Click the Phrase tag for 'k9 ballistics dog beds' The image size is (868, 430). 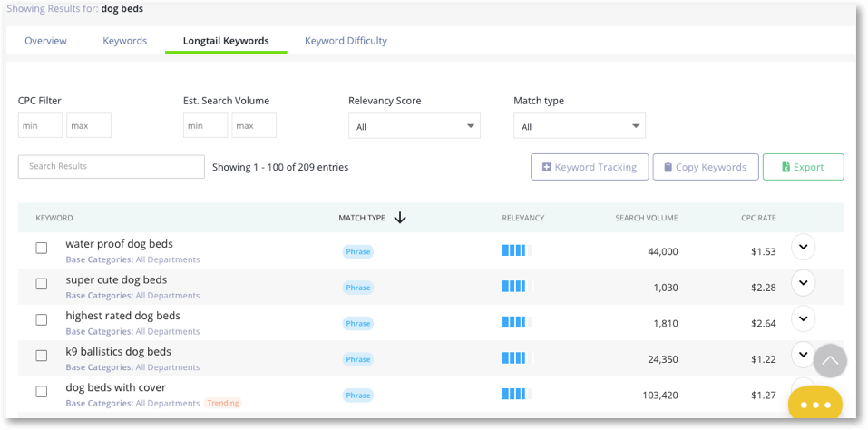[357, 360]
